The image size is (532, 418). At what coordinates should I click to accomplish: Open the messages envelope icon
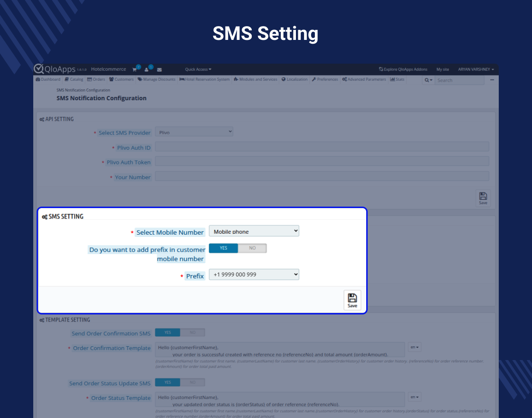tap(160, 70)
